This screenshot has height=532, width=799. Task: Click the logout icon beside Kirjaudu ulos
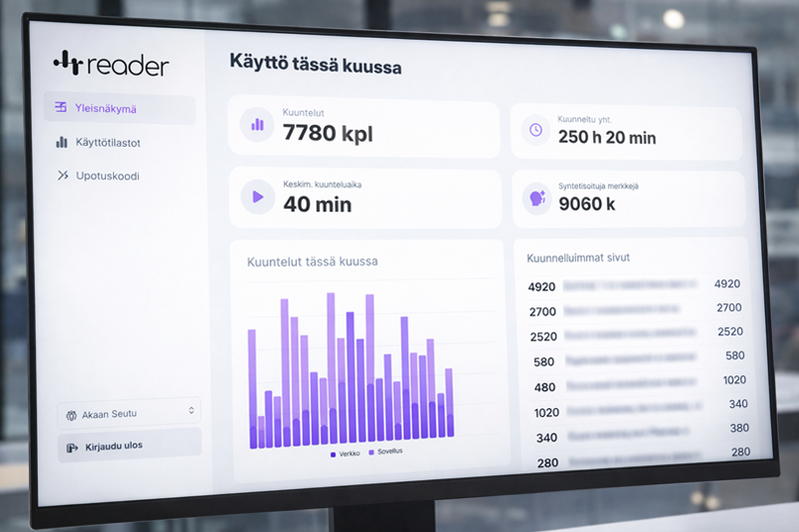[x=72, y=446]
